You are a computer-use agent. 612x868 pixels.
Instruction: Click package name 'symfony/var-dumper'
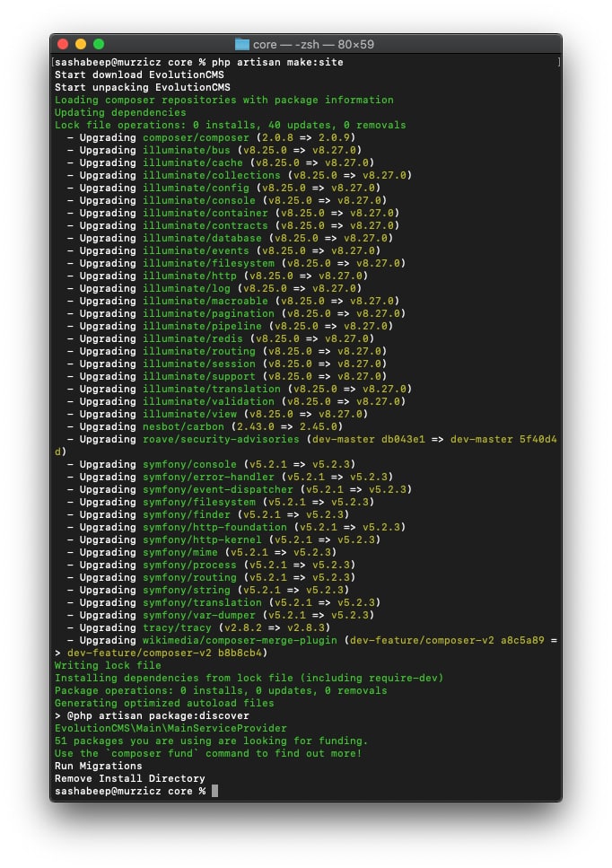[199, 615]
